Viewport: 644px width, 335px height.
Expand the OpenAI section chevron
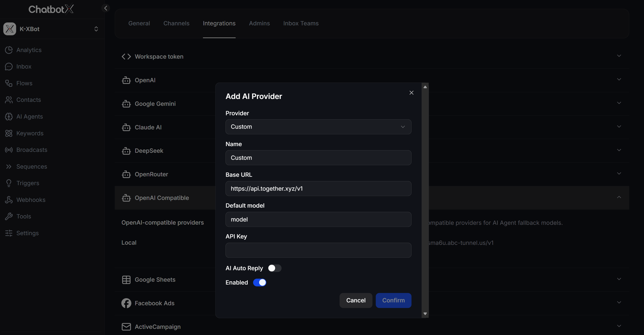tap(619, 79)
